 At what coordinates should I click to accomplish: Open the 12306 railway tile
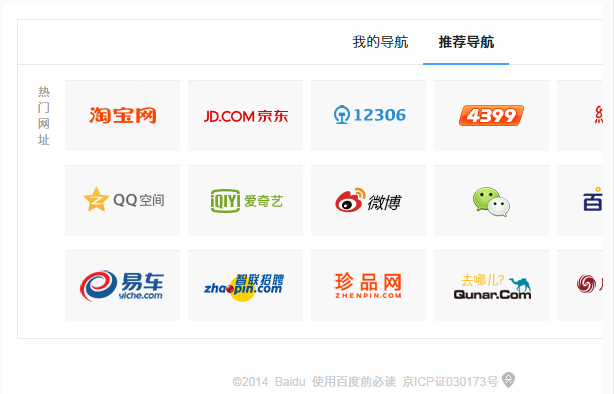click(x=368, y=116)
